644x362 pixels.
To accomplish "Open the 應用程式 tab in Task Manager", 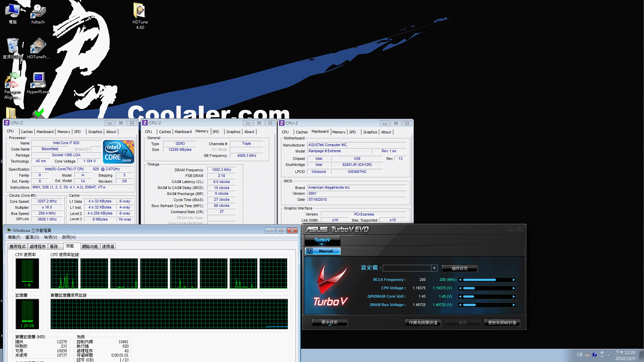I will pos(17,246).
